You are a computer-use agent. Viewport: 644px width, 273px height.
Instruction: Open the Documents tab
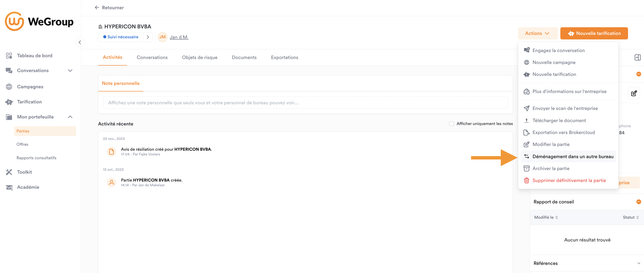[x=244, y=58]
